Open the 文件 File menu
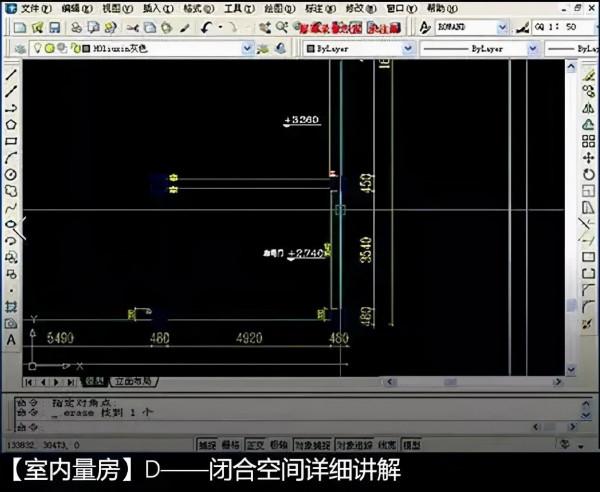The height and width of the screenshot is (492, 600). [36, 8]
